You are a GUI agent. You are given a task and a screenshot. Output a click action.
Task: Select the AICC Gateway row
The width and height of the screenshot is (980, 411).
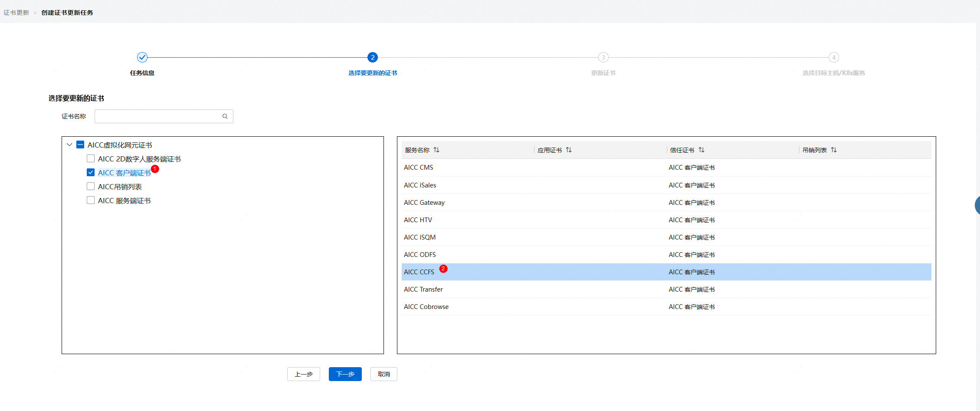[x=666, y=203]
